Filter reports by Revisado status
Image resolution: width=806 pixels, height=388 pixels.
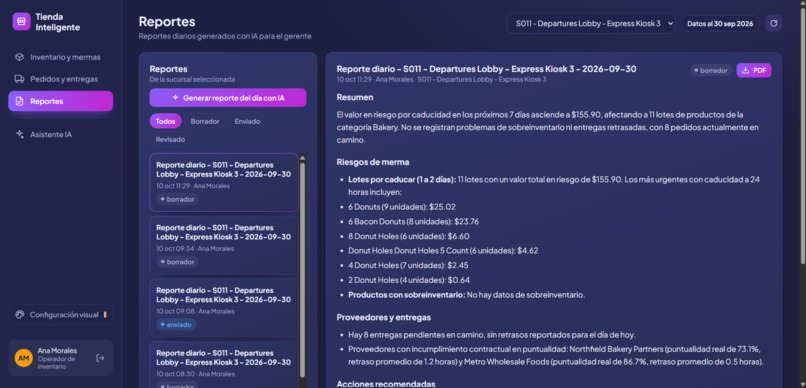pos(170,139)
